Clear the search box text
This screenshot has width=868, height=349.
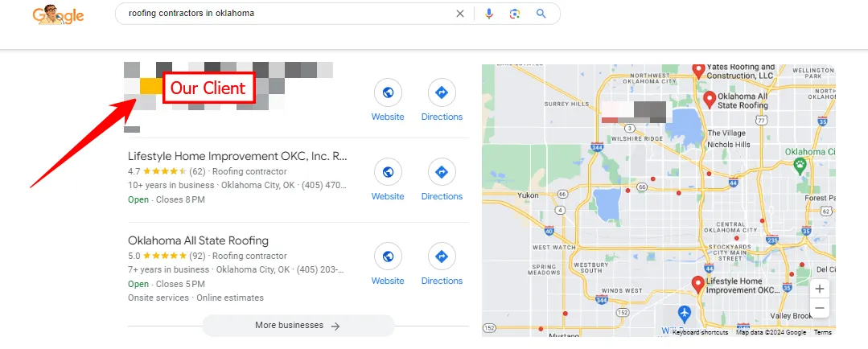(x=460, y=14)
